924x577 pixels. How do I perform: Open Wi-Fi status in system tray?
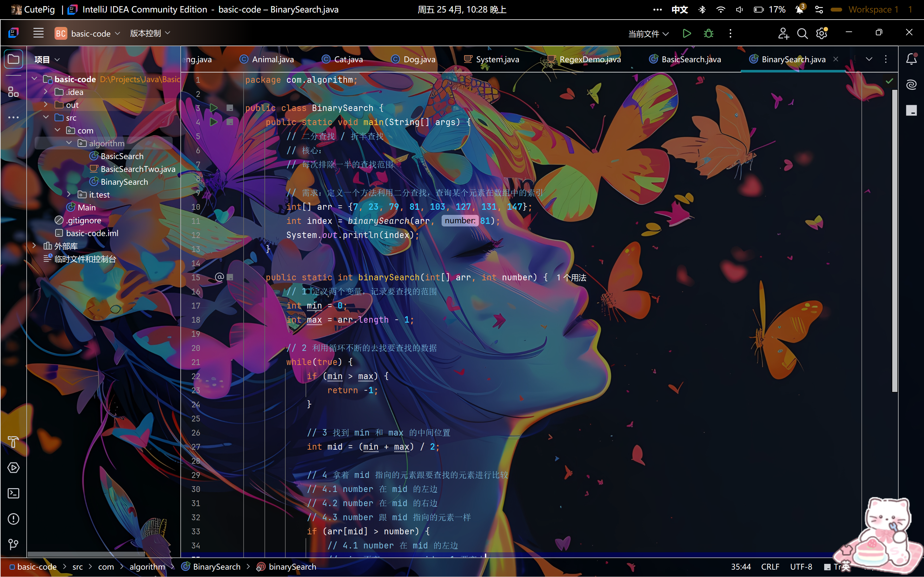721,10
